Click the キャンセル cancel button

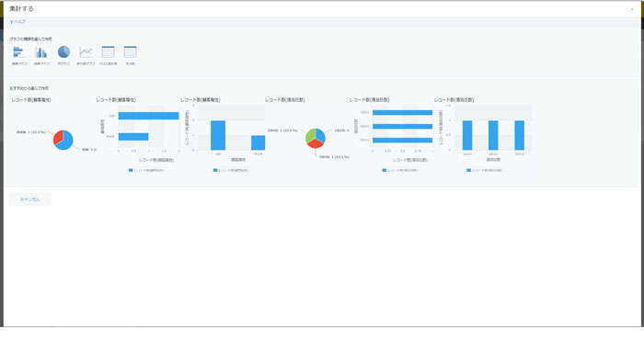30,199
